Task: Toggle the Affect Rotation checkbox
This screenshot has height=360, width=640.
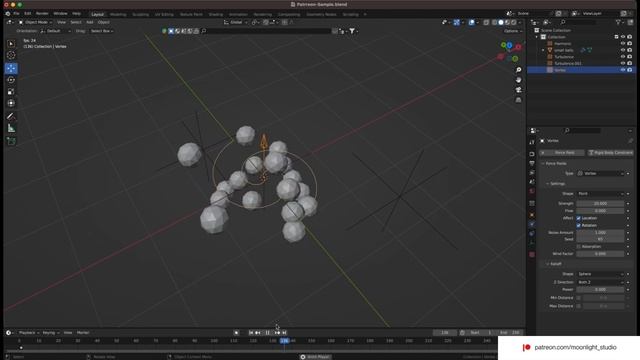Action: 578,225
